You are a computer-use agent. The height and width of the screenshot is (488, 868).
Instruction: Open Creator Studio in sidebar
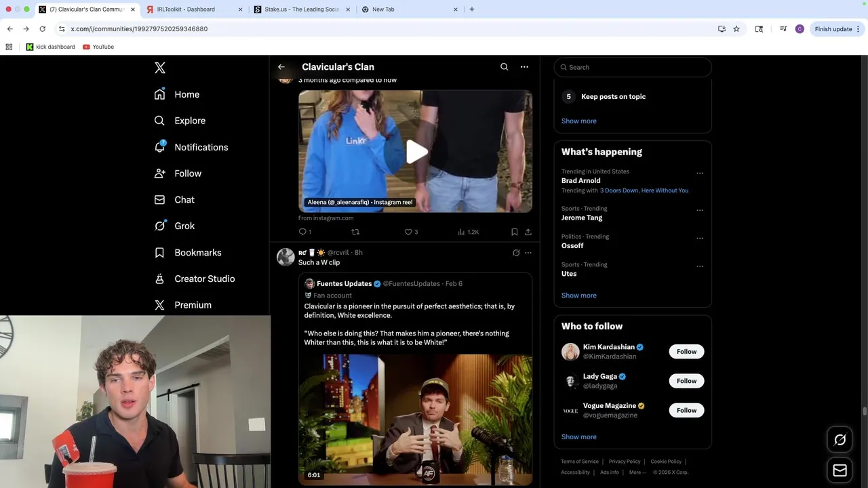click(195, 279)
